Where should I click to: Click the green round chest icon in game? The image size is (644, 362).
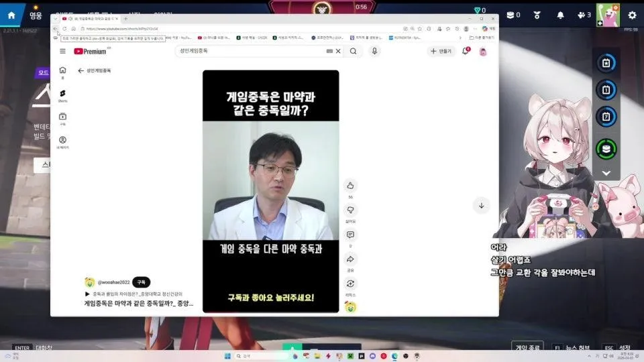(x=606, y=149)
